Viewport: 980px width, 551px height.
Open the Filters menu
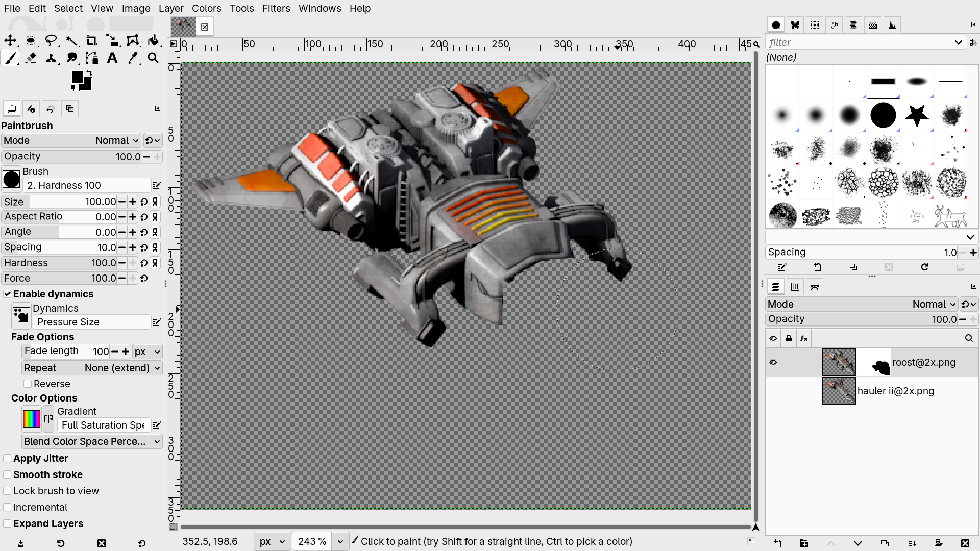point(276,8)
